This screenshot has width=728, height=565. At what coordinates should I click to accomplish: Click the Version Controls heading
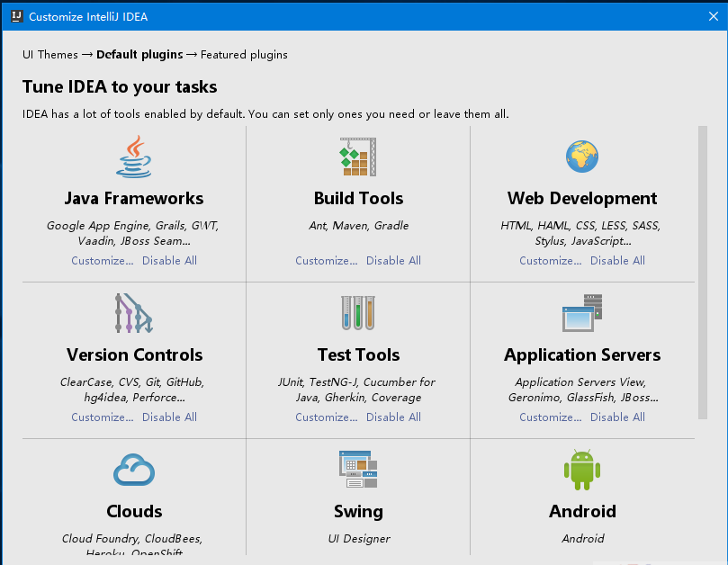134,354
